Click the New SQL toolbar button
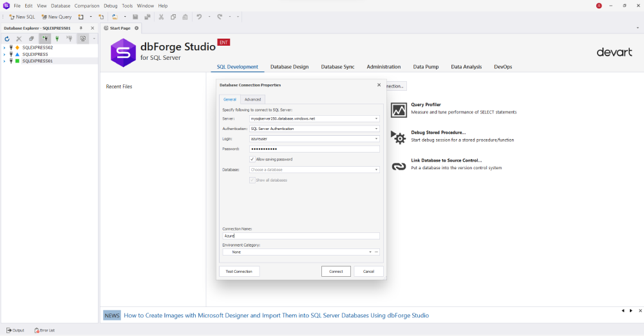The image size is (644, 336). tap(22, 17)
